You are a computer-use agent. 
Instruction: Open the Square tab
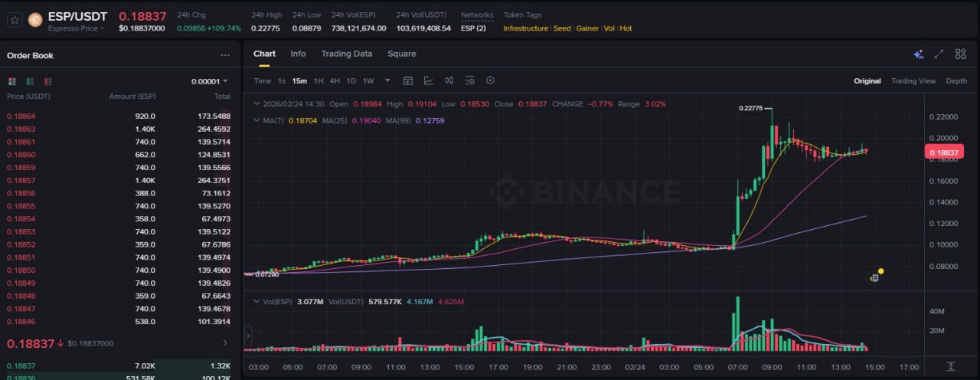(x=402, y=54)
